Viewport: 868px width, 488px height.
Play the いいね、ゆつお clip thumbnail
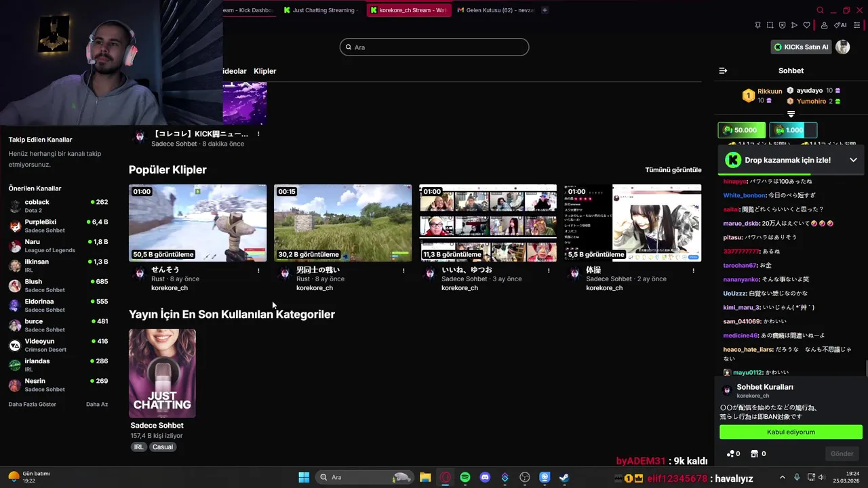488,223
